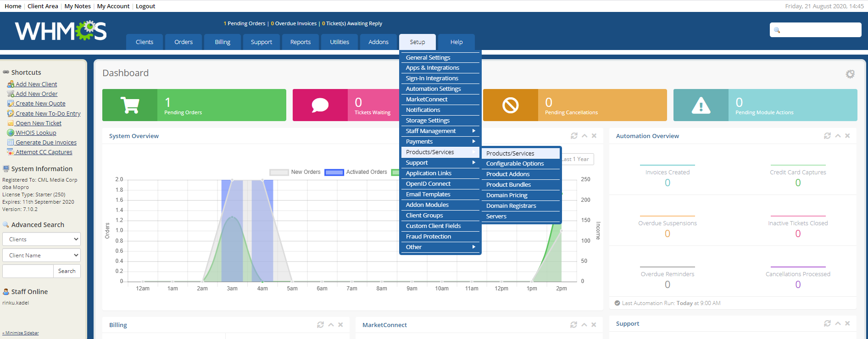Close the Billing widget
This screenshot has width=868, height=339.
point(340,325)
